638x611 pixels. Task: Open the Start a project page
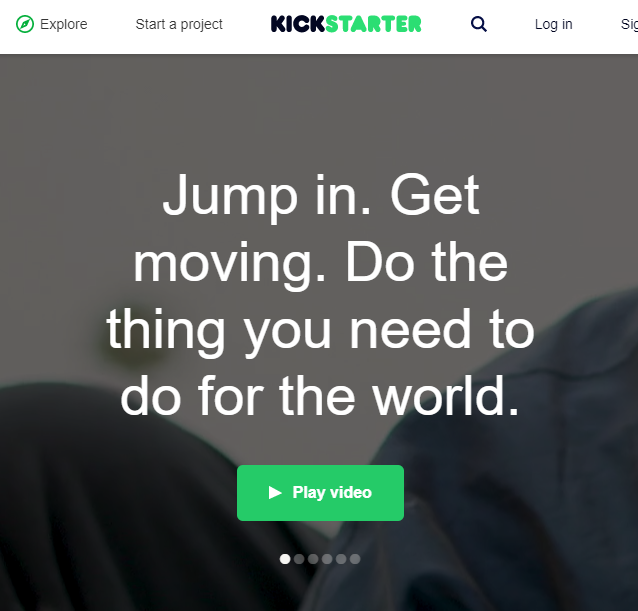[x=179, y=24]
